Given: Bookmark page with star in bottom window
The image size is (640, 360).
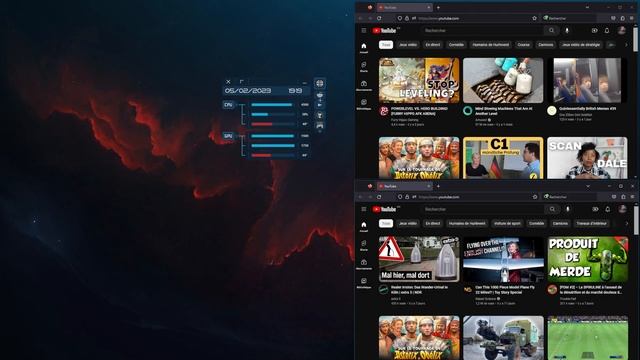Looking at the screenshot, I should pos(535,197).
